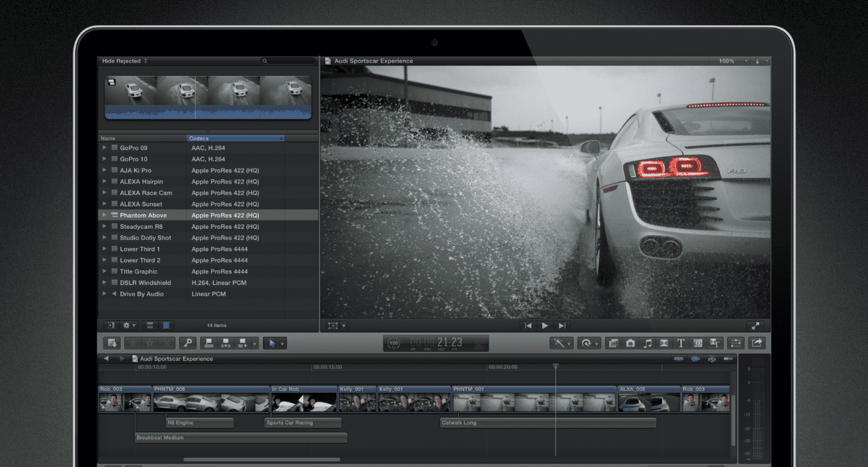Click the timeline playhead marker at ruler

pyautogui.click(x=556, y=366)
